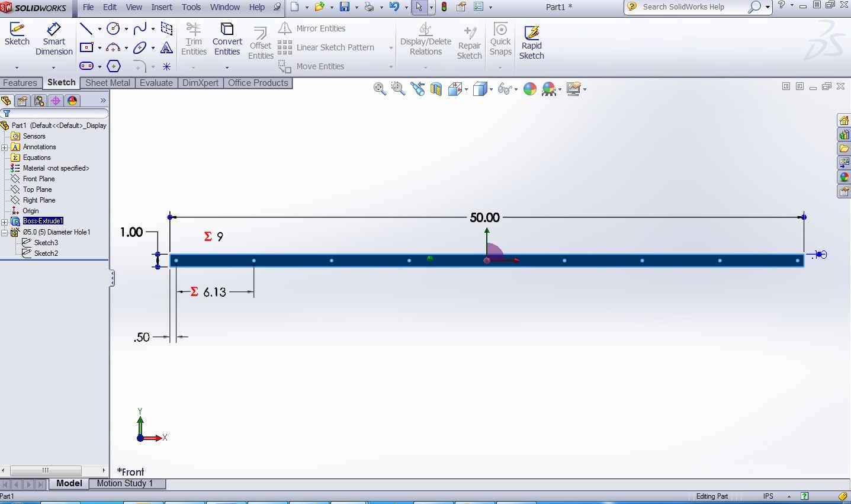Select the Spline sketch tool
The height and width of the screenshot is (504, 851).
[x=140, y=28]
